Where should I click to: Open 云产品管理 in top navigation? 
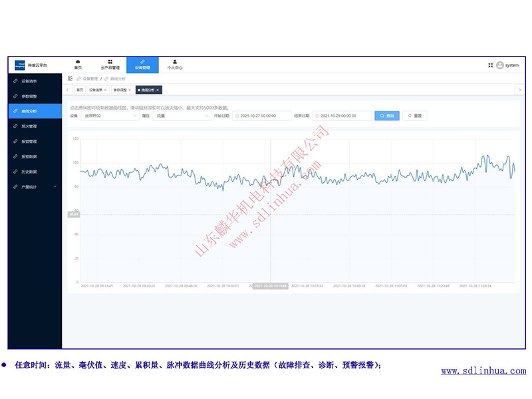pyautogui.click(x=110, y=65)
